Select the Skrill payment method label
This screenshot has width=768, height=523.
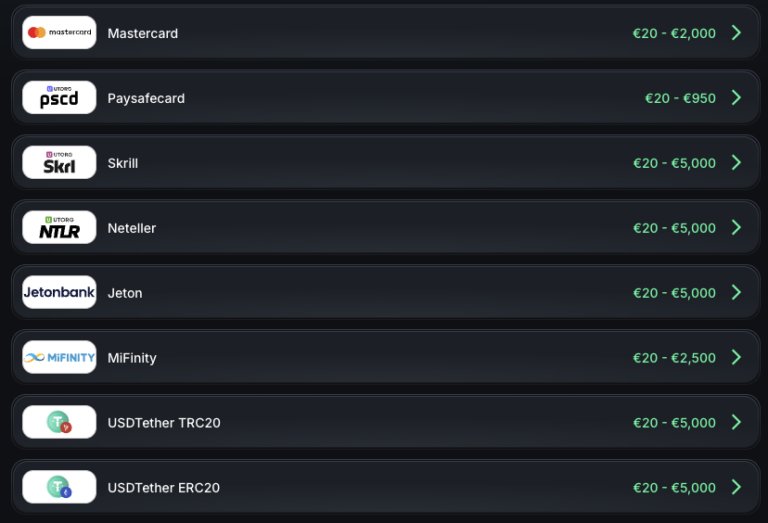coord(123,163)
